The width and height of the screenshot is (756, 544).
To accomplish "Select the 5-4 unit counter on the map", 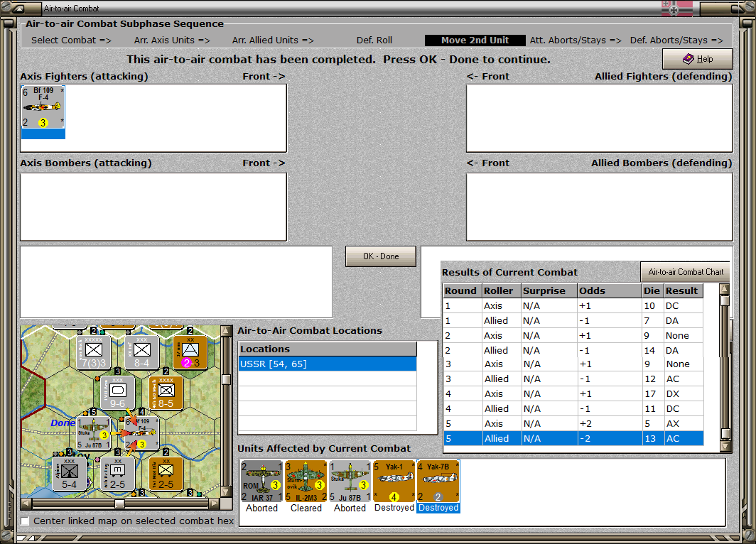I will [x=70, y=474].
